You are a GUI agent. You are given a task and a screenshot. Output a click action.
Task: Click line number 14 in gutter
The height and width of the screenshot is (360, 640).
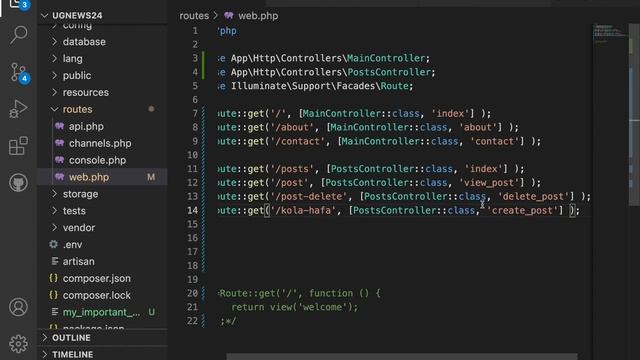(192, 210)
